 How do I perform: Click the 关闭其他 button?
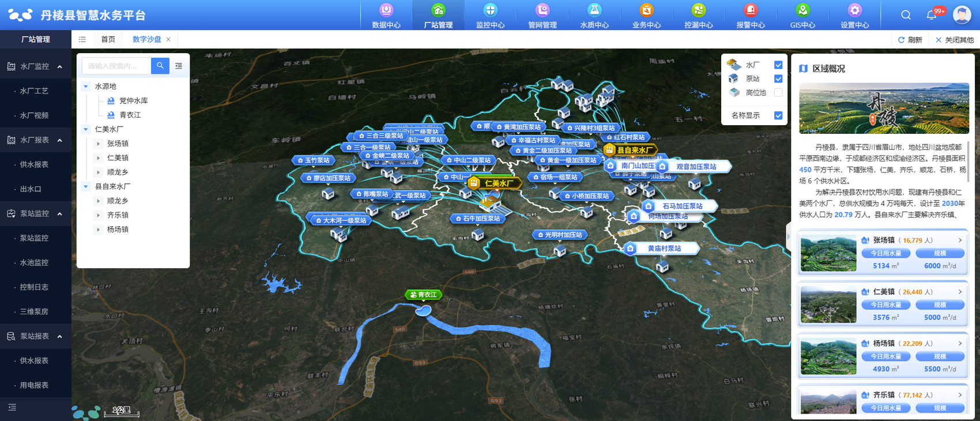click(954, 40)
